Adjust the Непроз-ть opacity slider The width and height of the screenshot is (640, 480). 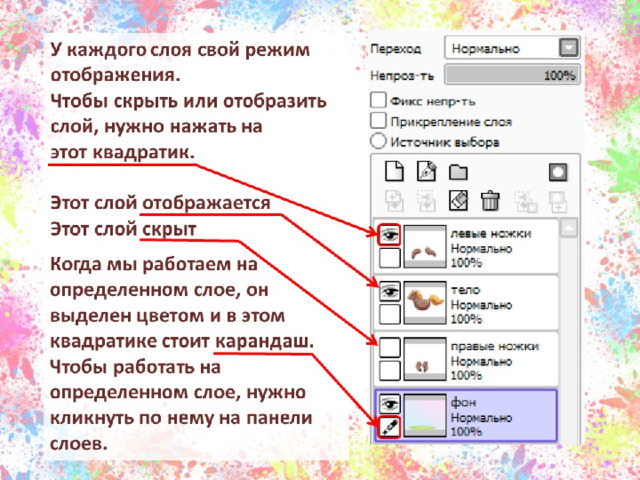point(512,74)
